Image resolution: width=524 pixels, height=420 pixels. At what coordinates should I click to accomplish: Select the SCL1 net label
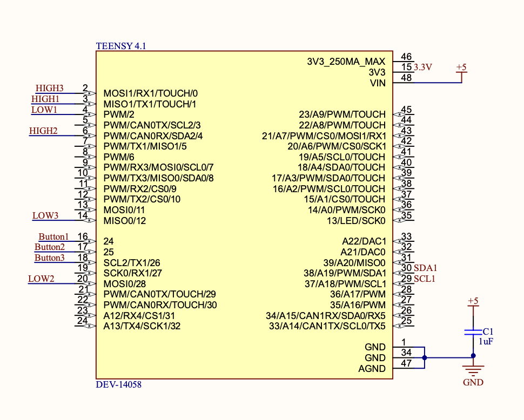tap(425, 279)
